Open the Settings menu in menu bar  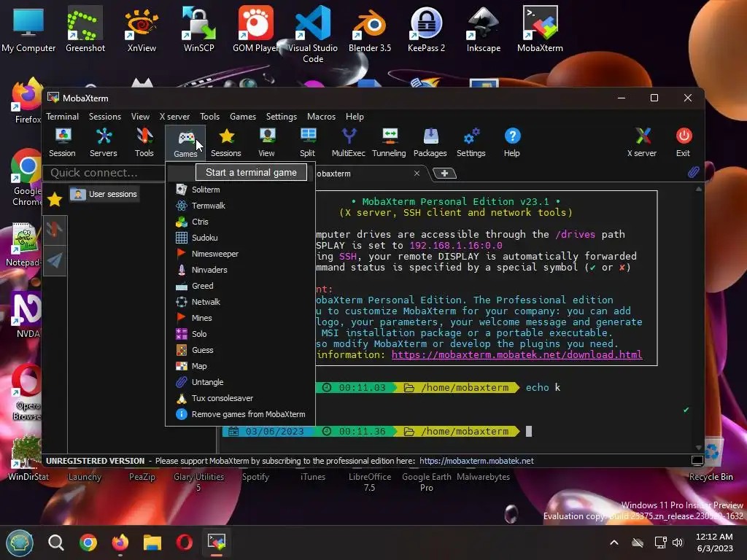click(282, 117)
